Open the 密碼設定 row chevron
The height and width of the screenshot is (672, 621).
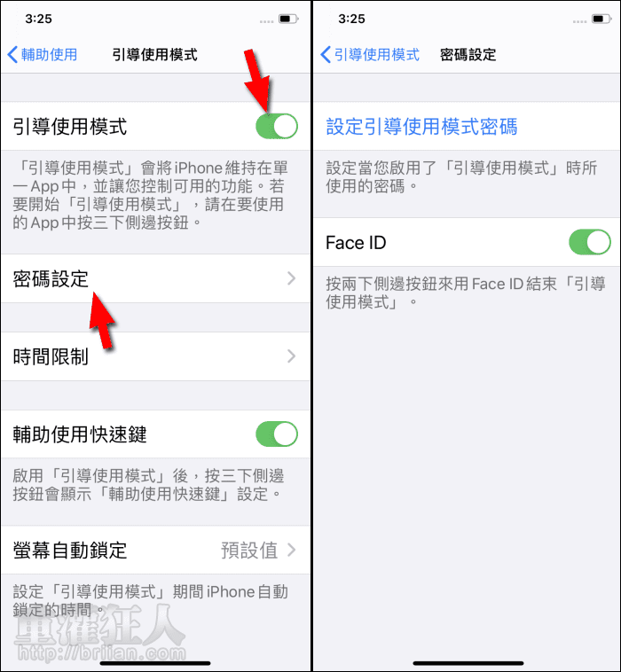(292, 278)
